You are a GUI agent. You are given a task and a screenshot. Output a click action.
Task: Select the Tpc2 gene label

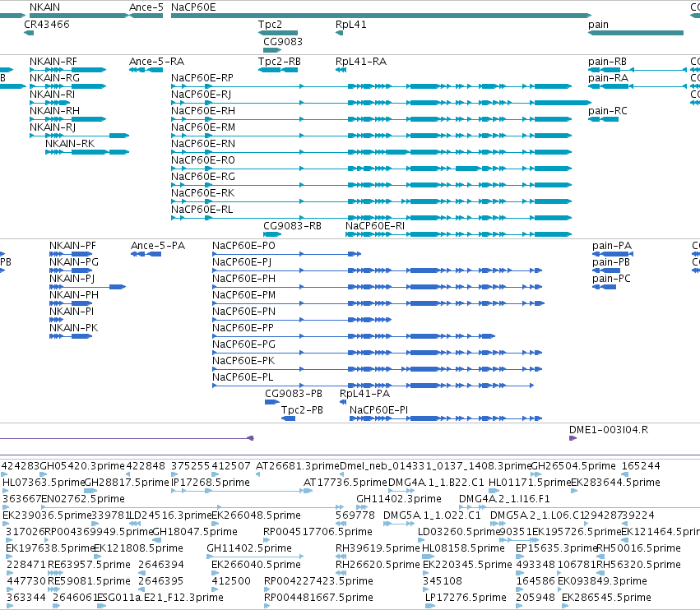(270, 24)
